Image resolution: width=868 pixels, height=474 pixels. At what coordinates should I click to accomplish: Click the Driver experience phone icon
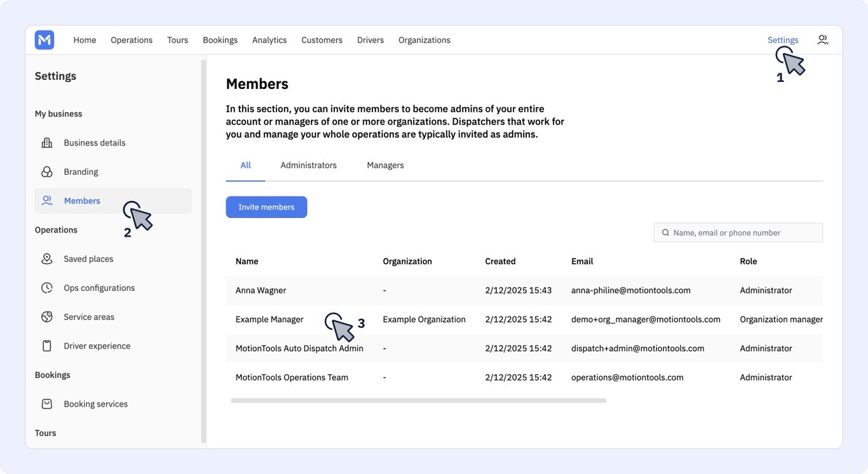point(47,346)
